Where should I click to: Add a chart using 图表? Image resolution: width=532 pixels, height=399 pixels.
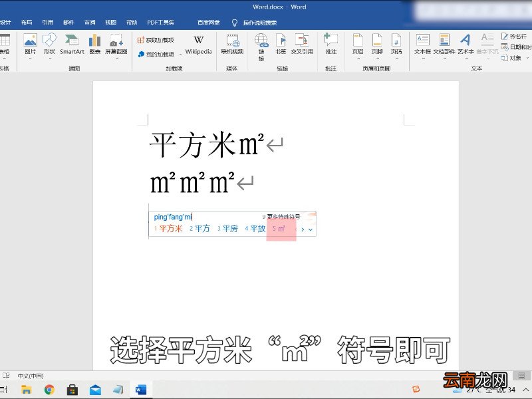[x=94, y=44]
